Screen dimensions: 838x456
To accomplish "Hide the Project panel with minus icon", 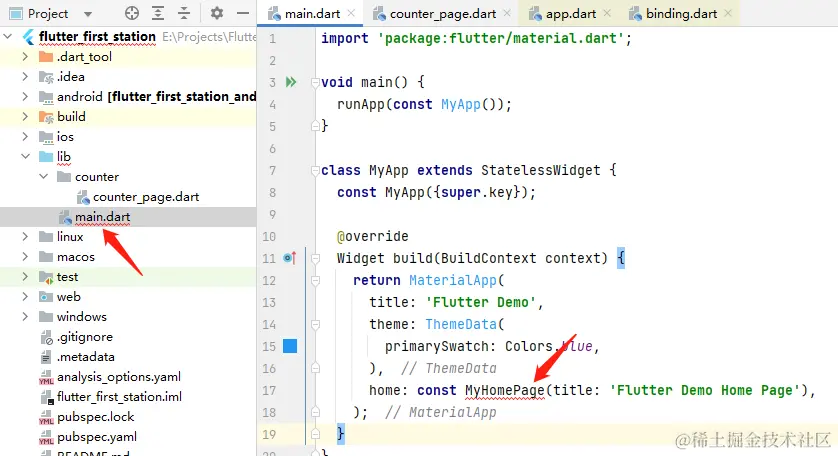I will point(242,13).
